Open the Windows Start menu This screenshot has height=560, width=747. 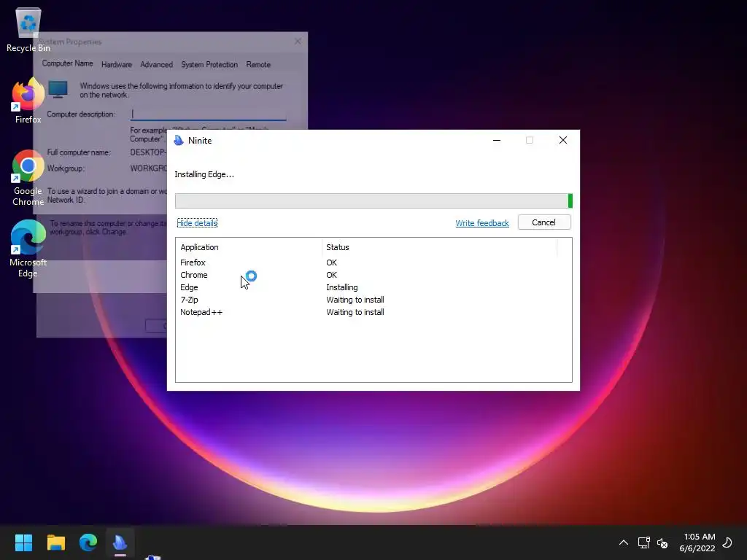(23, 542)
